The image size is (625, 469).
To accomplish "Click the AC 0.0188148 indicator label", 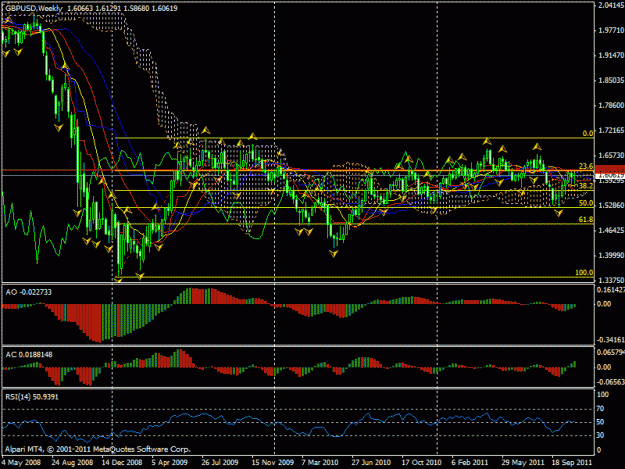I will (x=29, y=355).
